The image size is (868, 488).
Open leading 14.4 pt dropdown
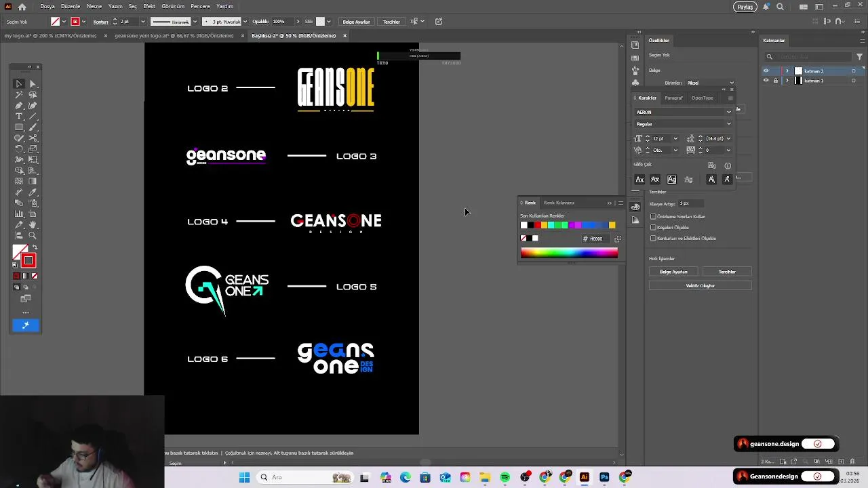(x=728, y=139)
